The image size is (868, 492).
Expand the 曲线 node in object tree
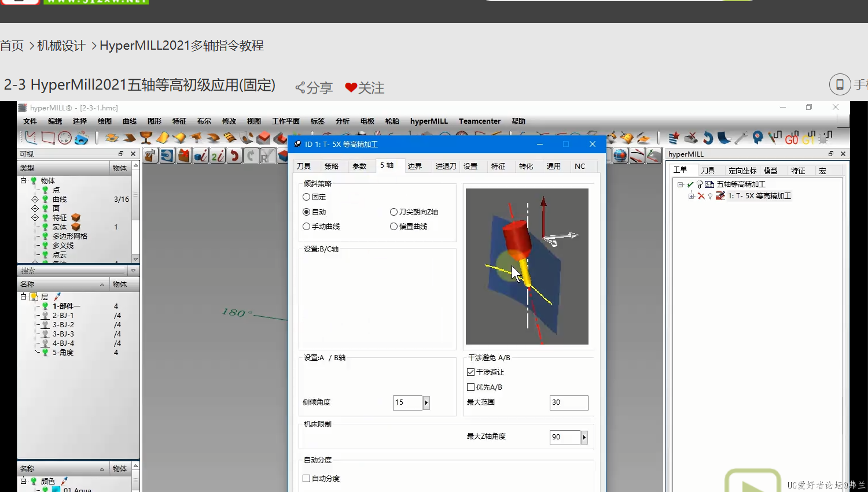pos(35,199)
